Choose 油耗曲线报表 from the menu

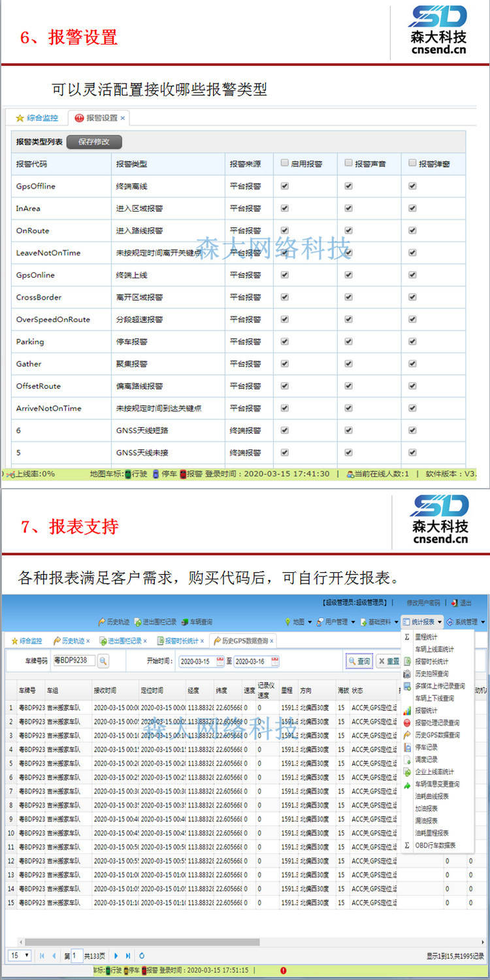(x=431, y=796)
